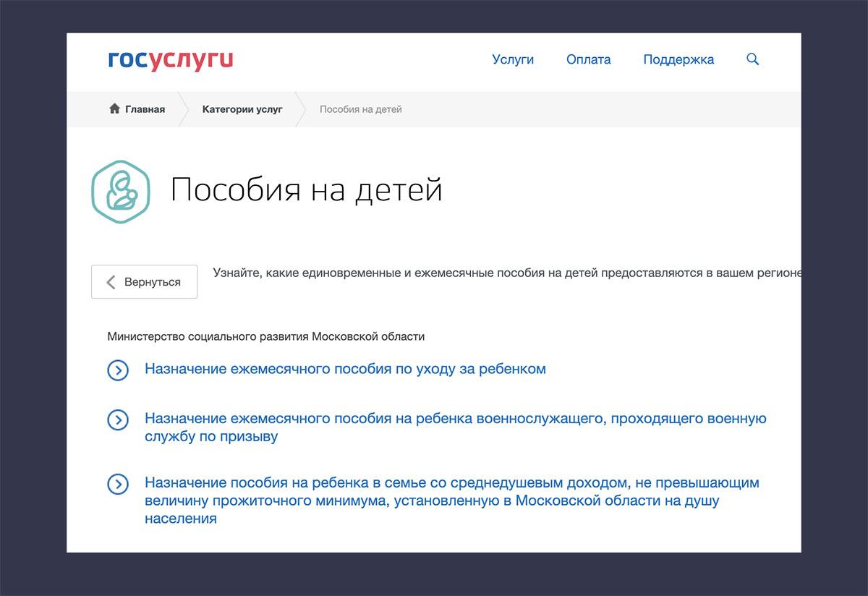Click the Пособия на детей page heading
The image size is (868, 596).
point(306,190)
